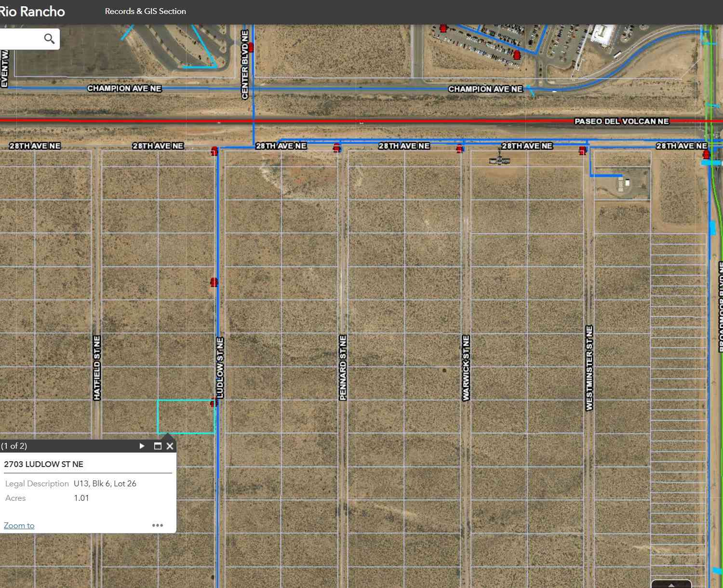This screenshot has height=588, width=723.
Task: Click the PASEO DEL VOLCAN NE label
Action: coord(622,121)
